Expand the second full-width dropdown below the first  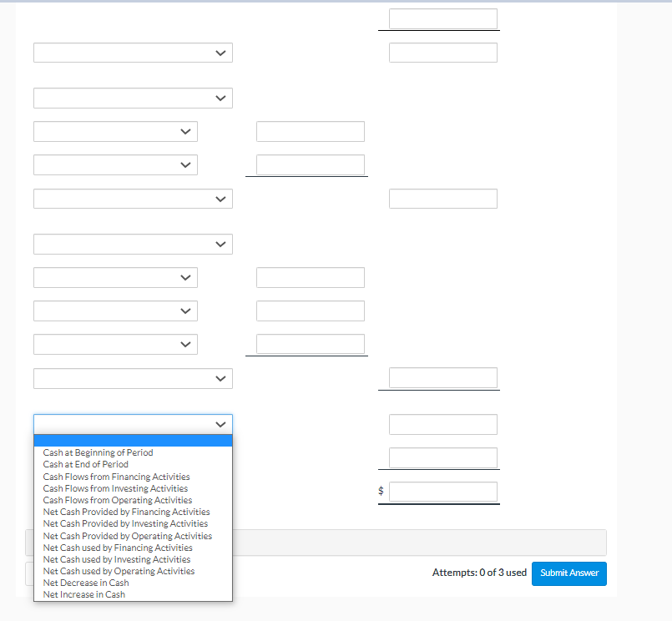[x=133, y=98]
